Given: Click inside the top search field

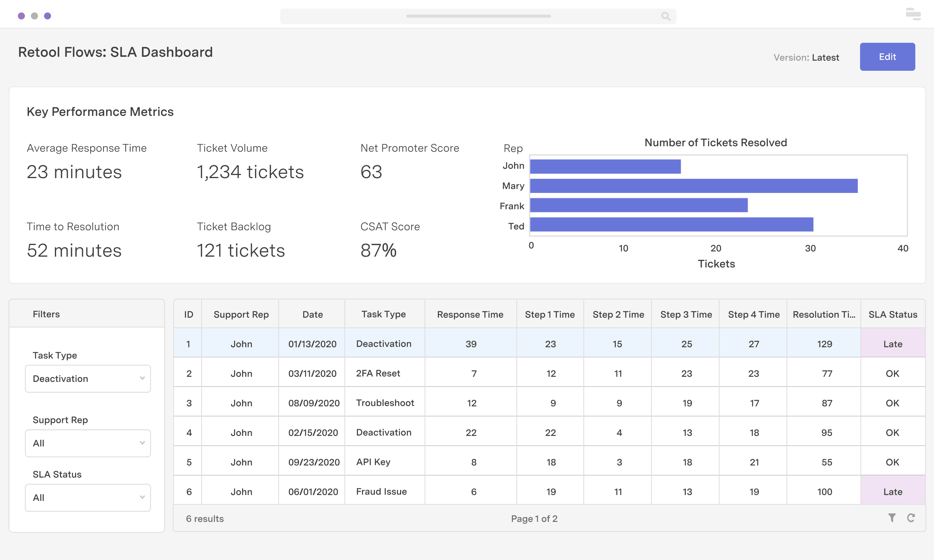Looking at the screenshot, I should (x=479, y=16).
